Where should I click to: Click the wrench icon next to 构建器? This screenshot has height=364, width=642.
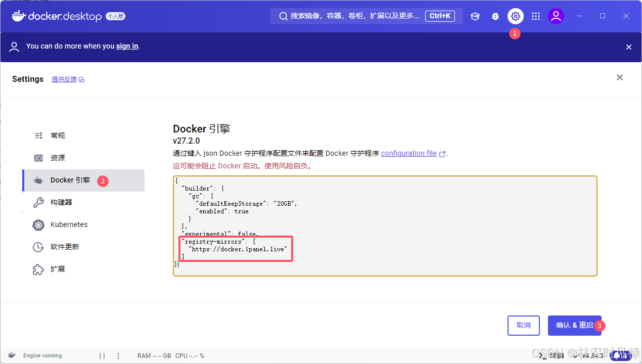pos(38,203)
